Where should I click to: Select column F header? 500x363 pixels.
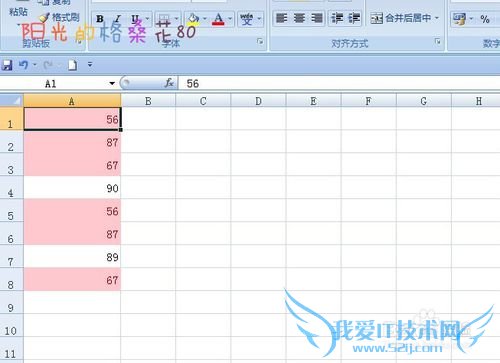click(368, 101)
